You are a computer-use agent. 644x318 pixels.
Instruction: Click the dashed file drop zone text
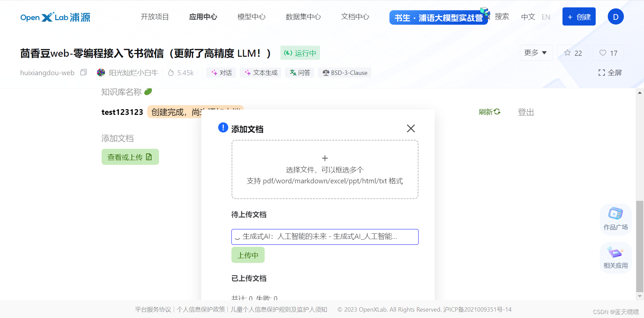point(325,175)
